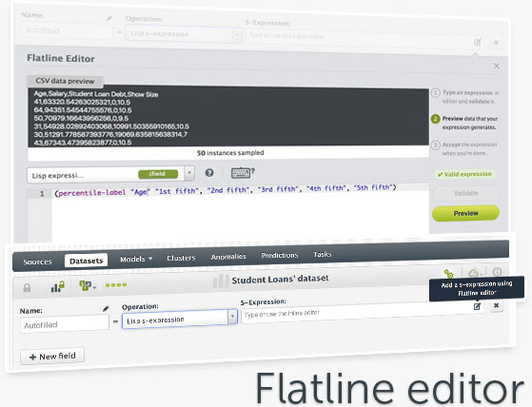The image size is (532, 407).
Task: Click in the Lisp expression code line
Action: (225, 190)
